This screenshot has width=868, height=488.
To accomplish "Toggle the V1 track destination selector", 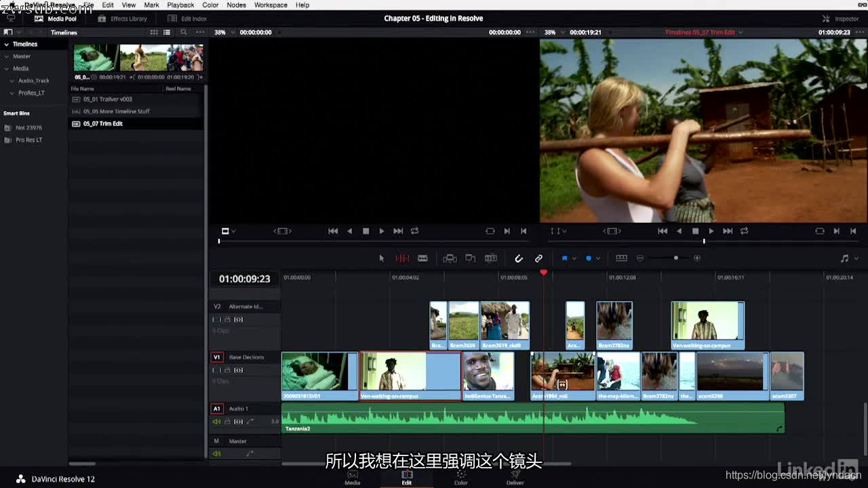I will coord(217,357).
